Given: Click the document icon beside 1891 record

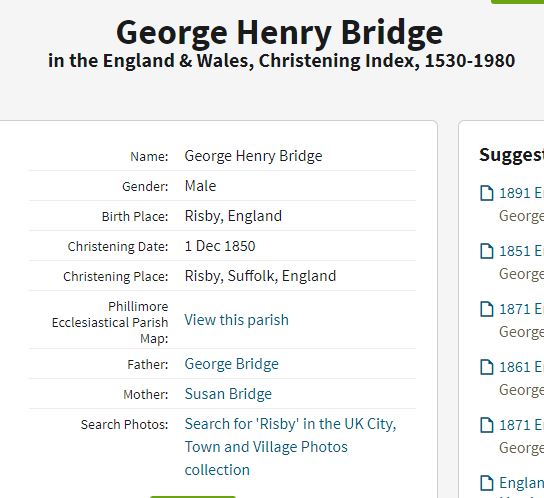Looking at the screenshot, I should [486, 193].
